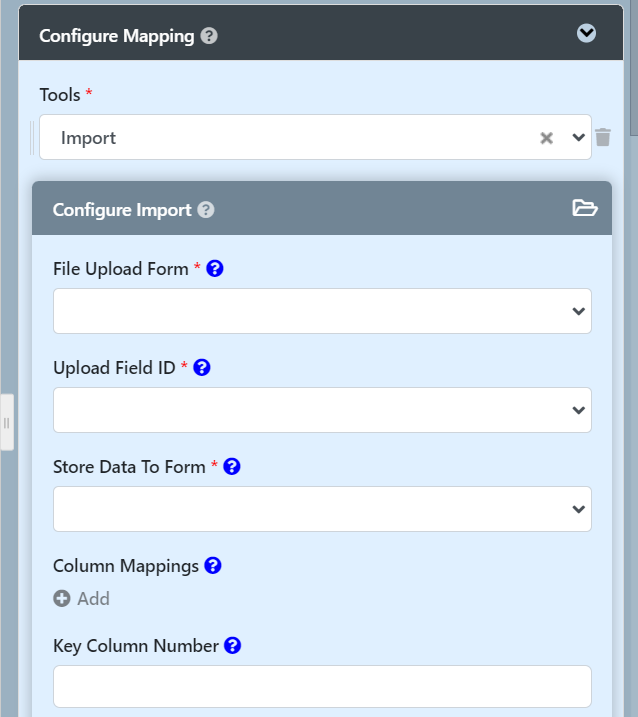Show help for Upload Field ID
This screenshot has height=717, width=638.
point(201,368)
